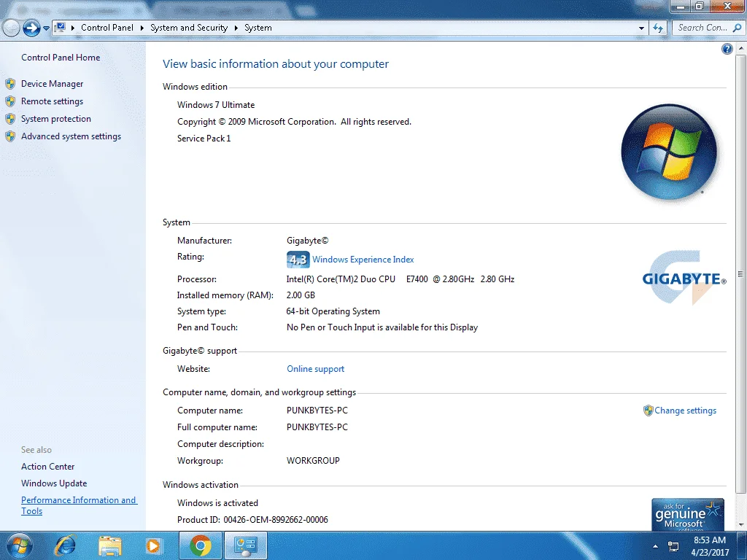Expand the arrow after Control Panel breadcrumb
747x560 pixels.
(x=142, y=28)
